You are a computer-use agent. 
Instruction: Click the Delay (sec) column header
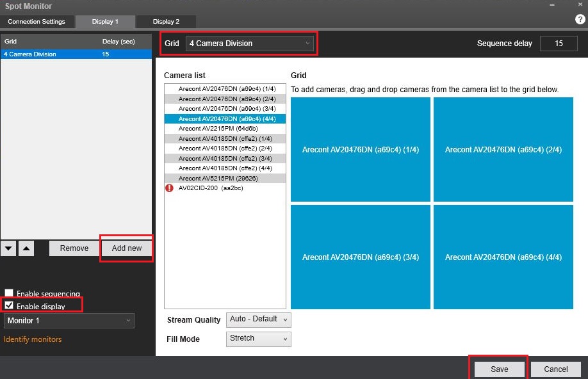(x=118, y=41)
